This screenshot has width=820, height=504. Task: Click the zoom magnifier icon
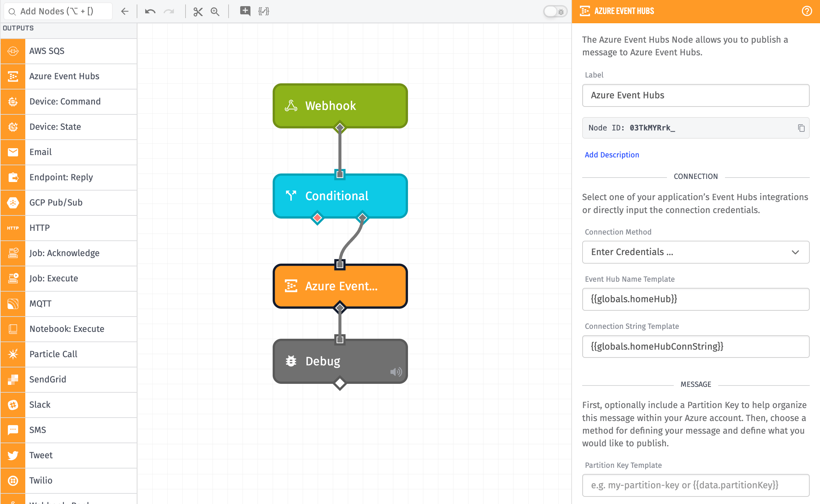[x=215, y=12]
